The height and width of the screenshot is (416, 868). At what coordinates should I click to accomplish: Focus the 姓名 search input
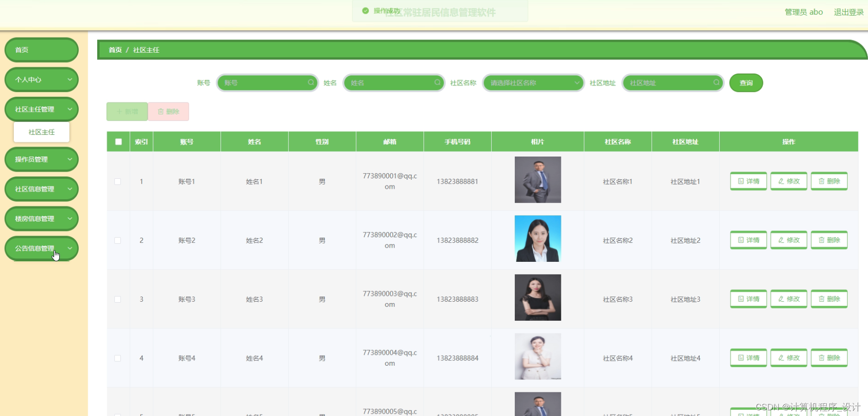(394, 83)
